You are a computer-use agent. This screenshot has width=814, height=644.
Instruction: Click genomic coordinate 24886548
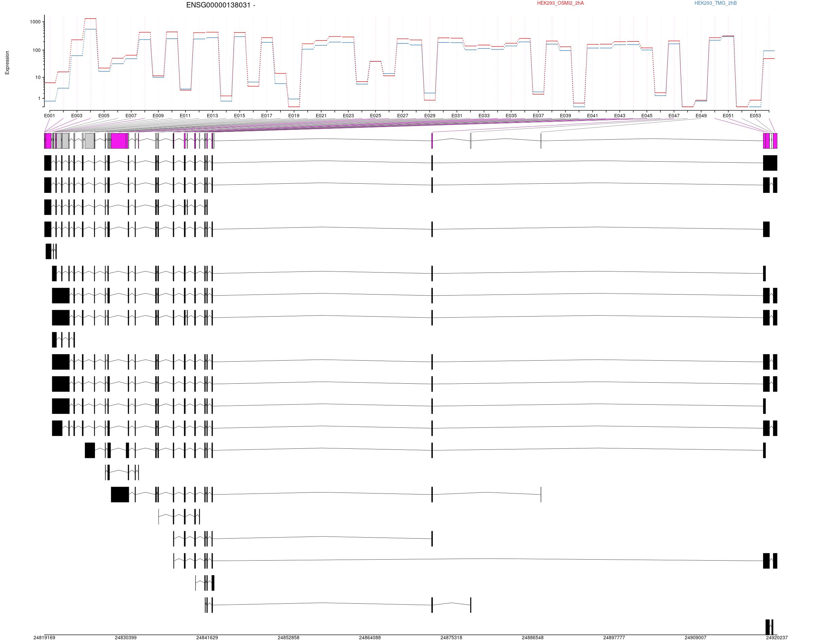[x=532, y=638]
